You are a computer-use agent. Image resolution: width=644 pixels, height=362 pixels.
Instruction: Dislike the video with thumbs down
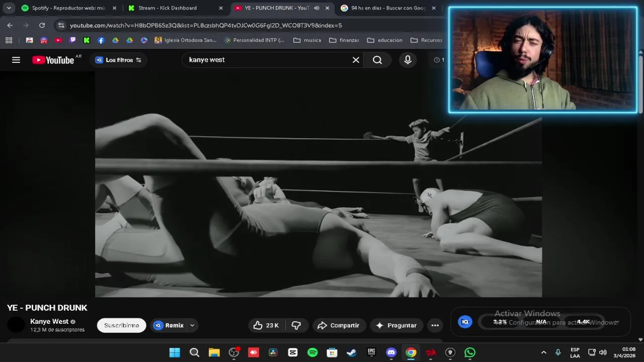point(296,325)
